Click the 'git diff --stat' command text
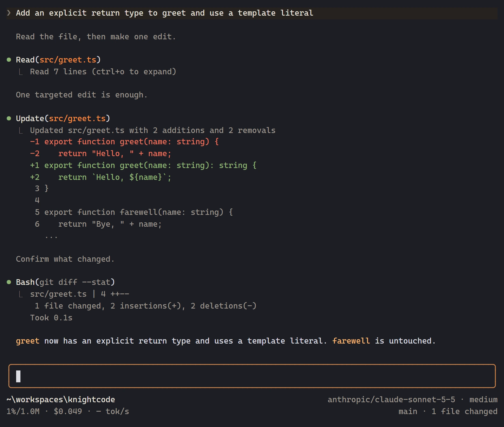Viewport: 504px width, 427px height. pos(75,282)
